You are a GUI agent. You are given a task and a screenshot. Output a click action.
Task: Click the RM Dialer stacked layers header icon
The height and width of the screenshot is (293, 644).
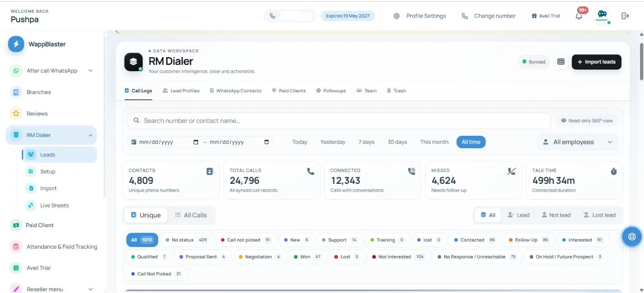134,62
